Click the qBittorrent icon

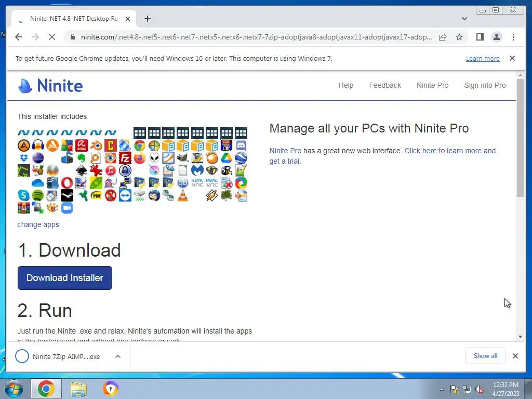(x=183, y=183)
